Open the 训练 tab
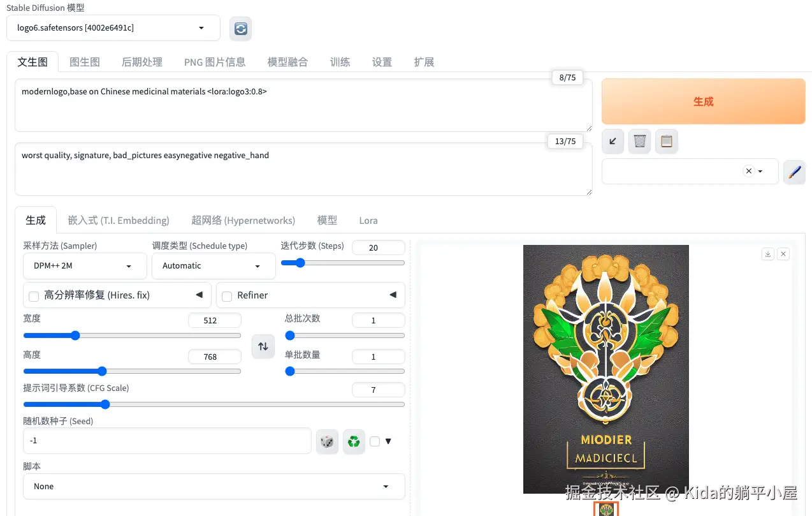This screenshot has height=516, width=812. pyautogui.click(x=340, y=62)
